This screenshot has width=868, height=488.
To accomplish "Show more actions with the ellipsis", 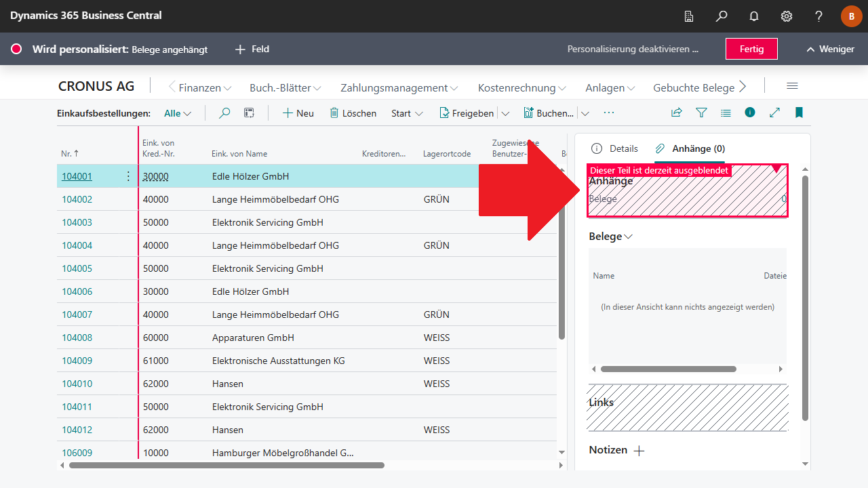I will pos(609,113).
